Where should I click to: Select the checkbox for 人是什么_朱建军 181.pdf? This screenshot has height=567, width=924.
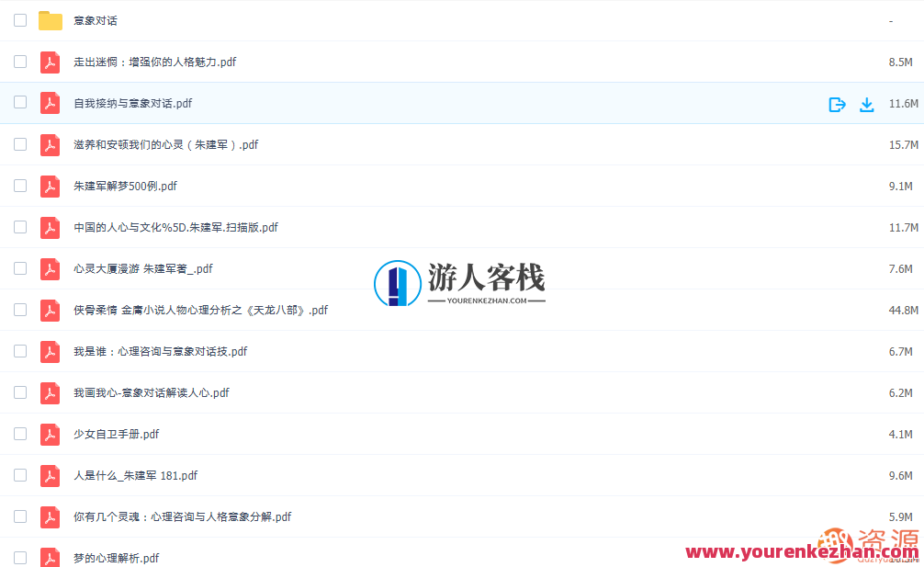pyautogui.click(x=19, y=475)
